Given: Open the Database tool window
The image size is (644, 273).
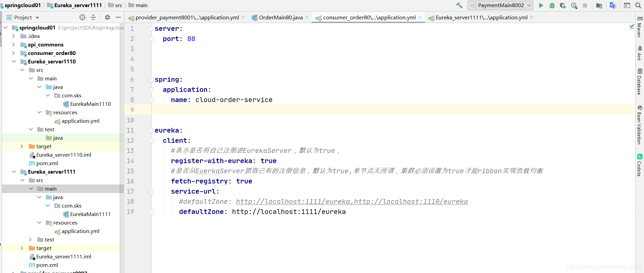Looking at the screenshot, I should [x=640, y=81].
